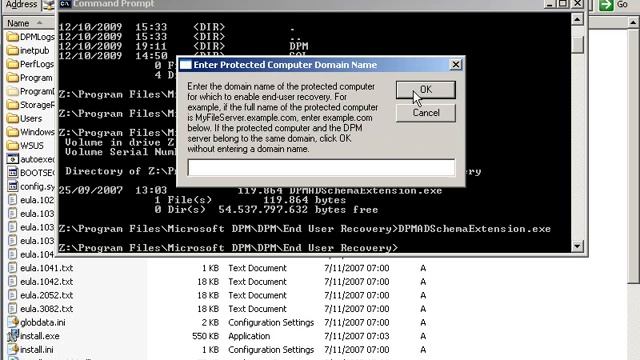
Task: Click Explorer's scroll up arrow at right
Action: coord(633,23)
